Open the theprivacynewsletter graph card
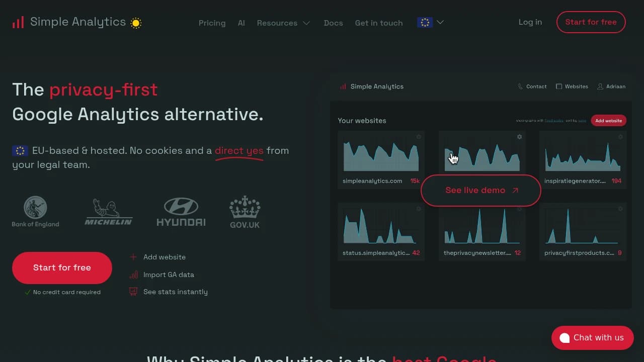Viewport: 644px width, 362px height. (x=482, y=232)
